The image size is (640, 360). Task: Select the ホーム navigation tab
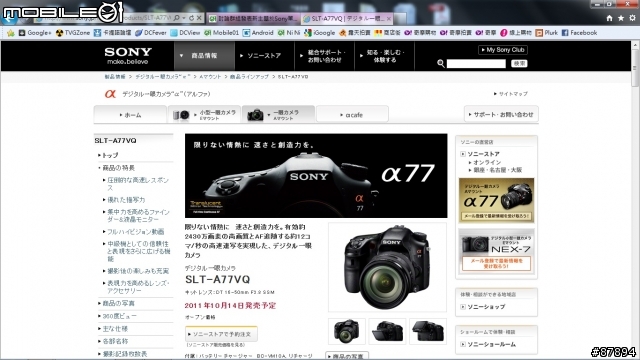130,115
